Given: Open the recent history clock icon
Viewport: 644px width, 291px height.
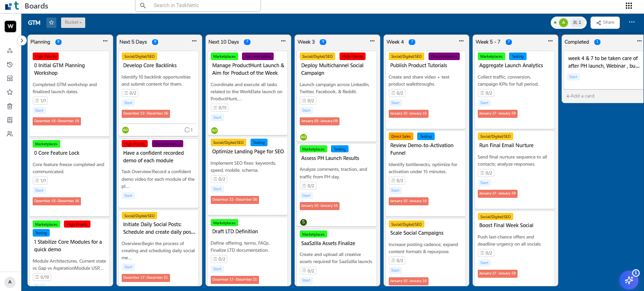Looking at the screenshot, I should click(x=9, y=65).
